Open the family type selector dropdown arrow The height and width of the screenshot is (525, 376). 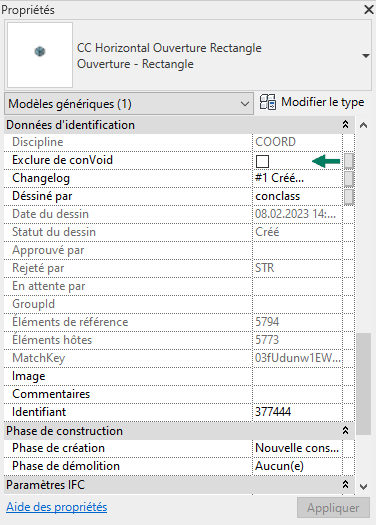366,56
